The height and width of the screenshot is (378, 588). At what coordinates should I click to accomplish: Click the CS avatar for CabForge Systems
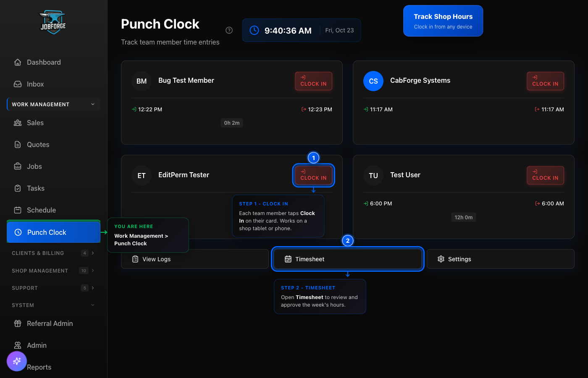click(373, 81)
